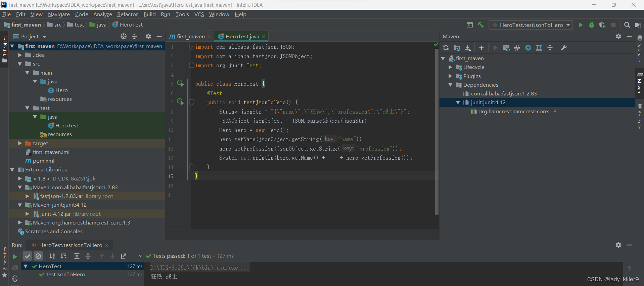Image resolution: width=644 pixels, height=286 pixels.
Task: Toggle Skip Tests mode lightning icon
Action: 528,48
